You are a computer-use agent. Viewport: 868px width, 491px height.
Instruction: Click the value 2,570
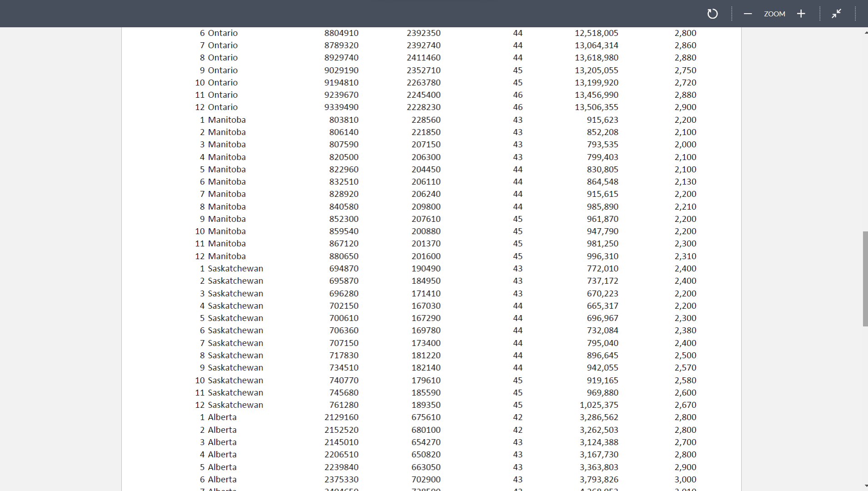(685, 368)
